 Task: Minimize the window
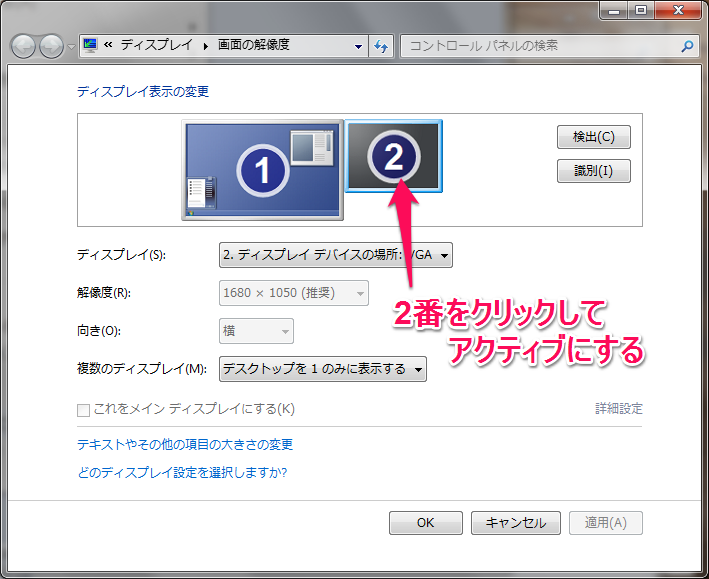(614, 10)
